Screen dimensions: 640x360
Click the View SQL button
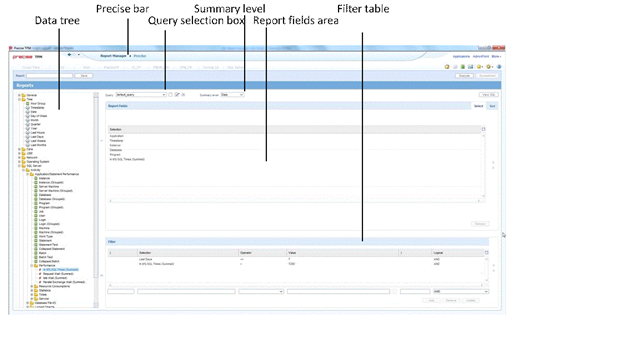488,95
